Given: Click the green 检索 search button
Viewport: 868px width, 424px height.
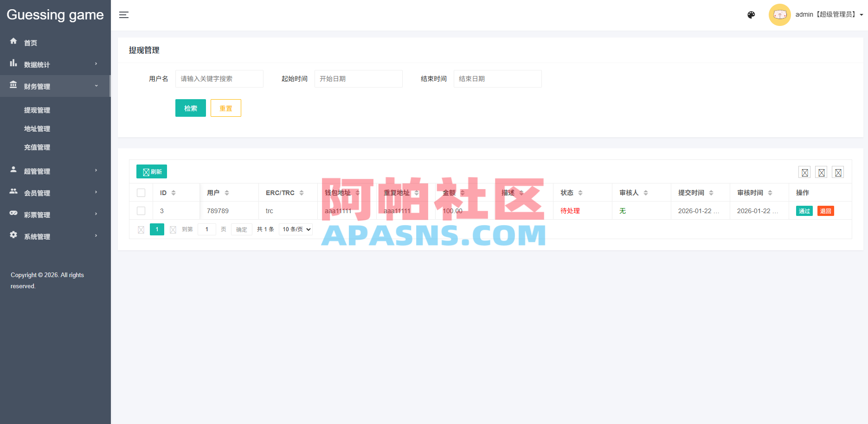Looking at the screenshot, I should click(x=191, y=108).
